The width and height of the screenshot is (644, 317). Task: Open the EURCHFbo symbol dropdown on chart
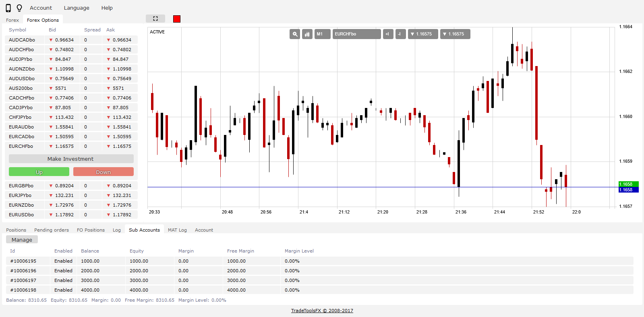(356, 34)
